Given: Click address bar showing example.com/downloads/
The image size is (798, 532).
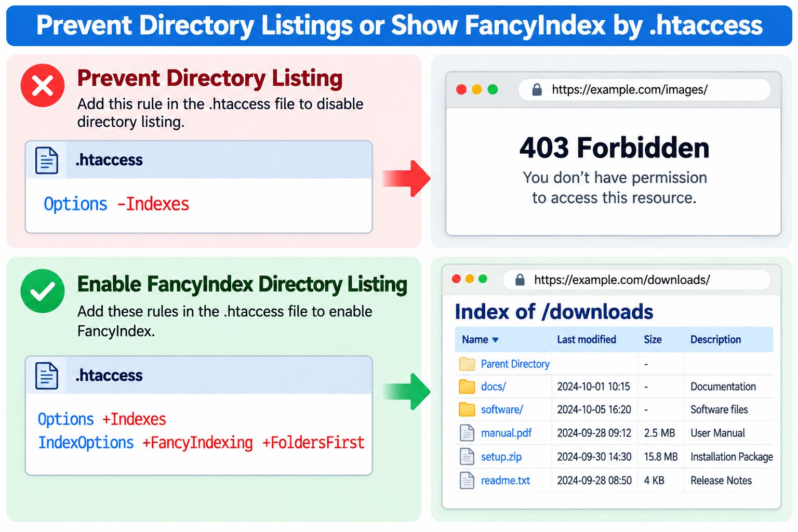Looking at the screenshot, I should pyautogui.click(x=637, y=280).
